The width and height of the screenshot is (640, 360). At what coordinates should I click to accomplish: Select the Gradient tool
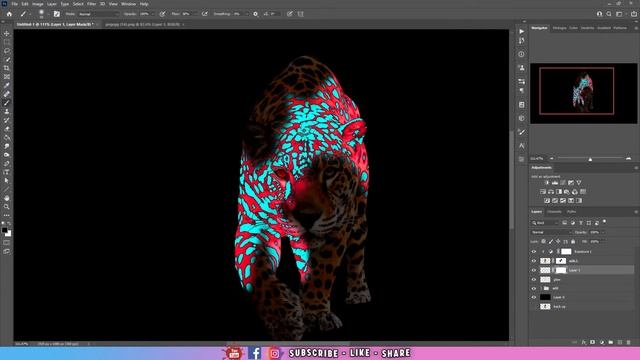[7, 138]
